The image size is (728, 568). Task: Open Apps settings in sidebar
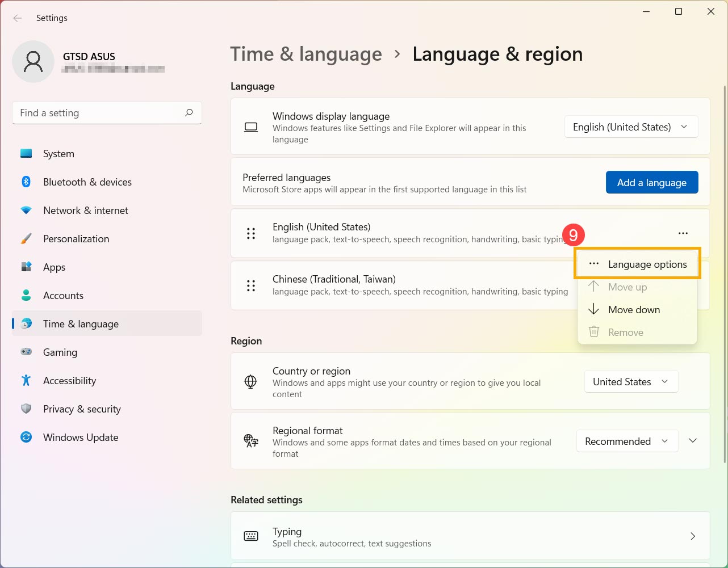[107, 267]
